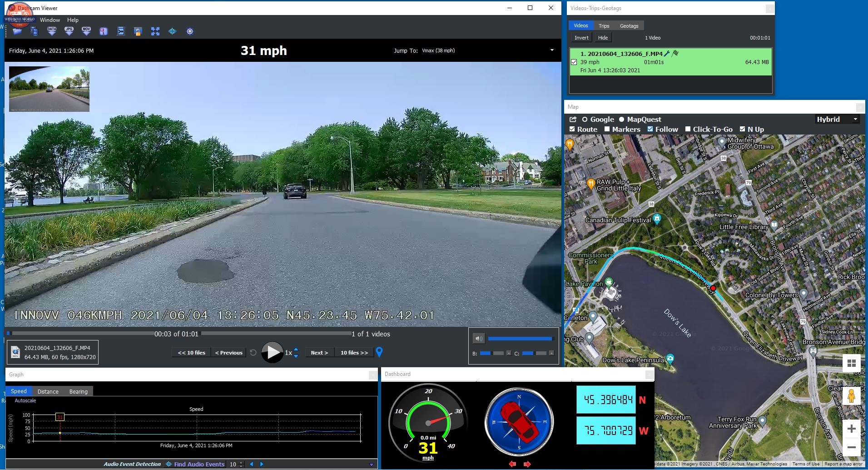Click the audio waveform toolbar icon
The height and width of the screenshot is (470, 868).
click(x=173, y=31)
